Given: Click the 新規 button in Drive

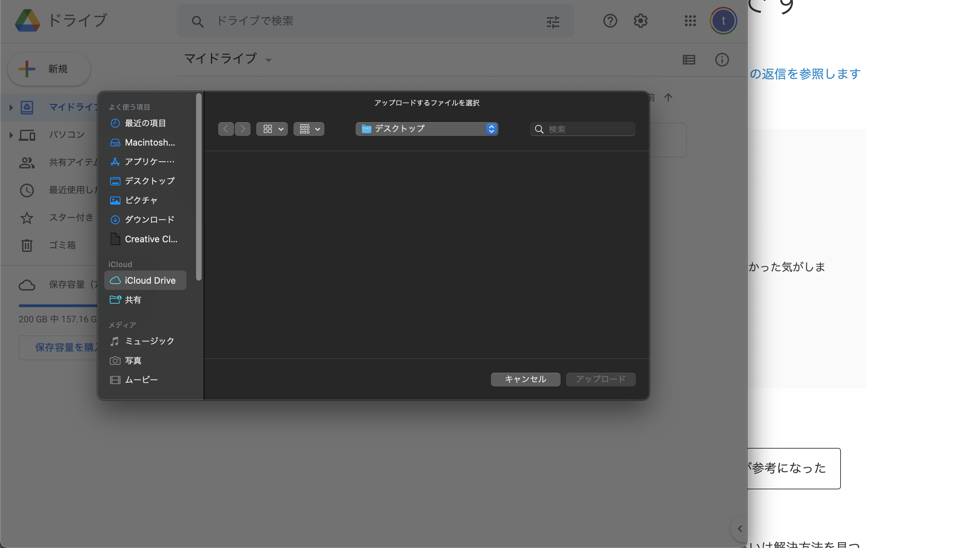Looking at the screenshot, I should click(49, 69).
